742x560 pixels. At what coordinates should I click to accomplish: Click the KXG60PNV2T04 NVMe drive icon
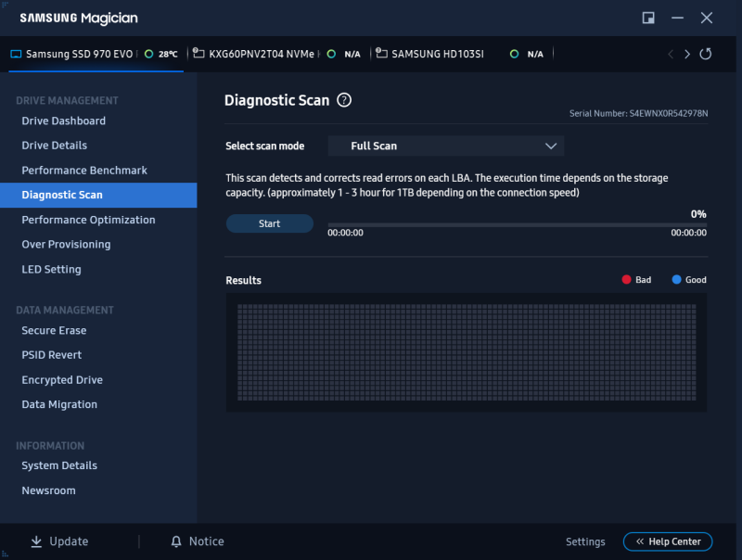198,54
